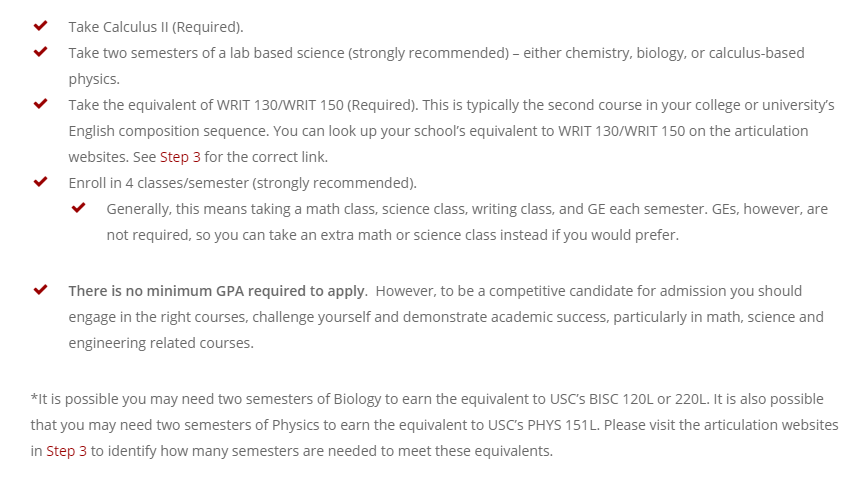860x484 pixels.
Task: Open the Step 3 link in the WRIT bullet
Action: click(180, 157)
